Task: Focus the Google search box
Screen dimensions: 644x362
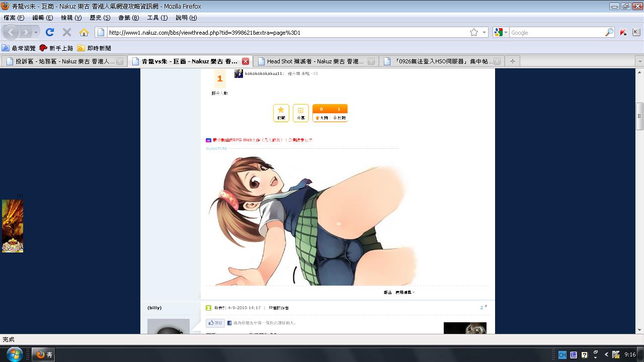Action: (x=557, y=32)
